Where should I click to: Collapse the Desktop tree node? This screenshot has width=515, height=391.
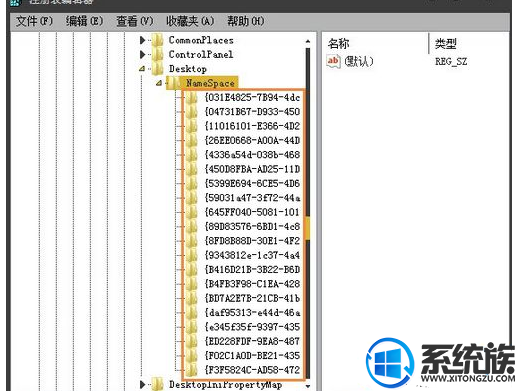tap(142, 69)
